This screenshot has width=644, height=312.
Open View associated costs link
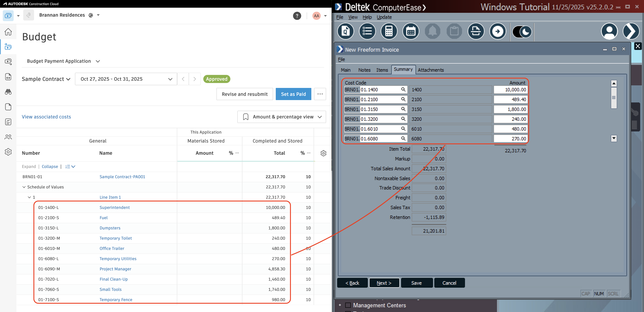point(46,117)
